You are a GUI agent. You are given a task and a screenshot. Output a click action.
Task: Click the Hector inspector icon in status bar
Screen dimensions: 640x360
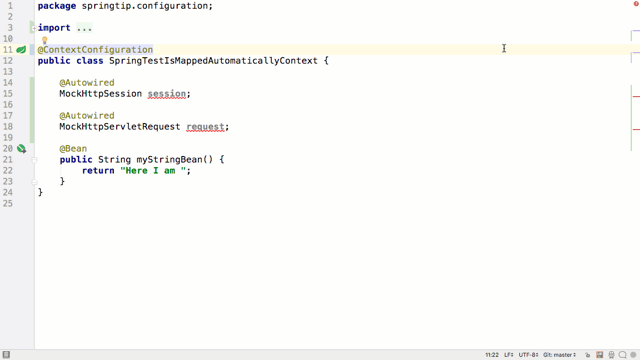(611, 355)
